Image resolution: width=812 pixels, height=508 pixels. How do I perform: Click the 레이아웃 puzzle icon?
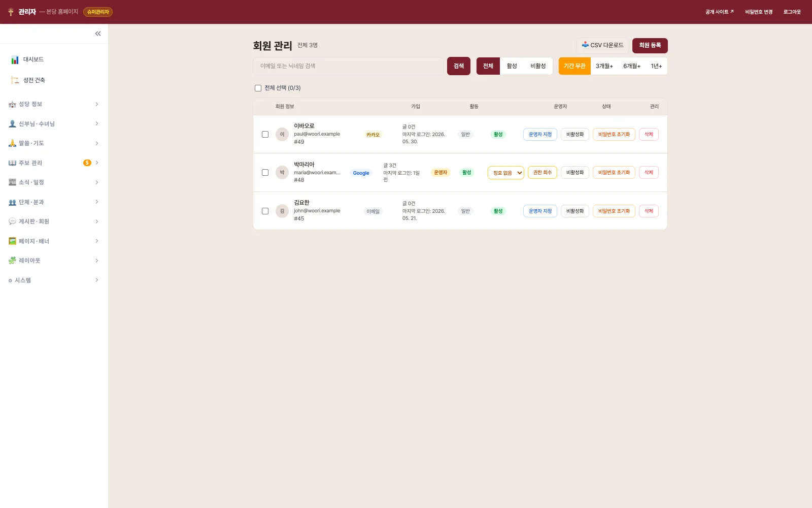click(x=12, y=261)
